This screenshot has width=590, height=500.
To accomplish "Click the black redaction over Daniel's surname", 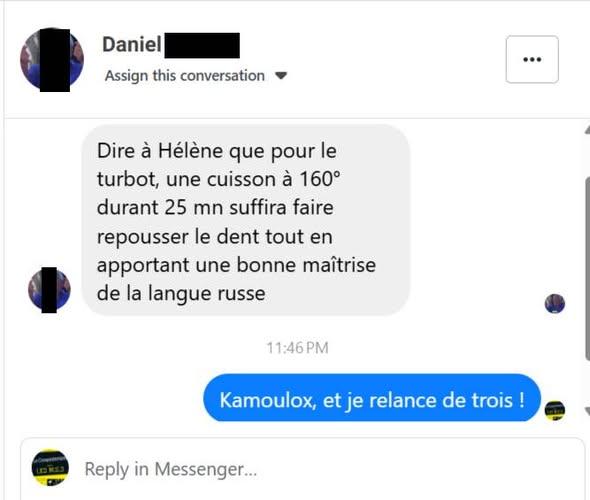I will coord(202,45).
